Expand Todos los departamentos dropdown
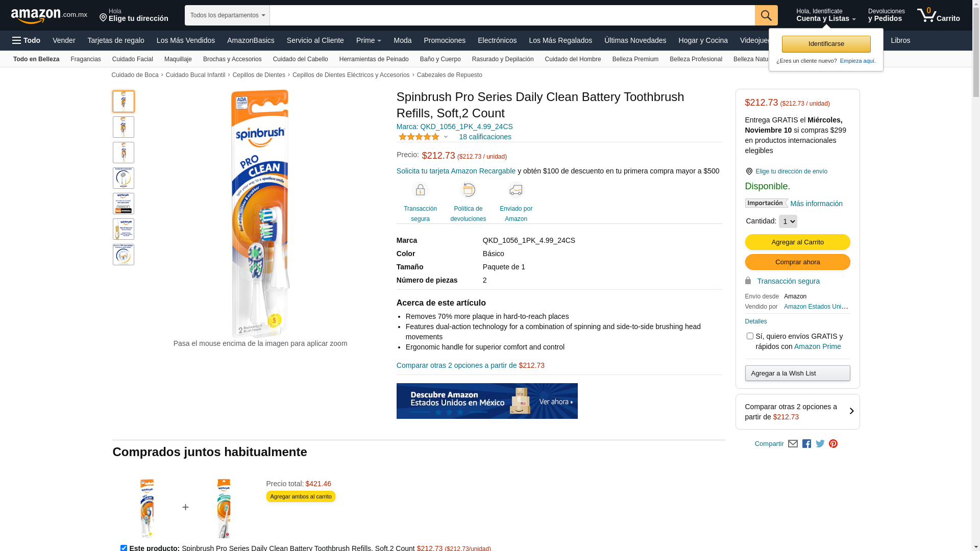The width and height of the screenshot is (980, 551). (227, 15)
